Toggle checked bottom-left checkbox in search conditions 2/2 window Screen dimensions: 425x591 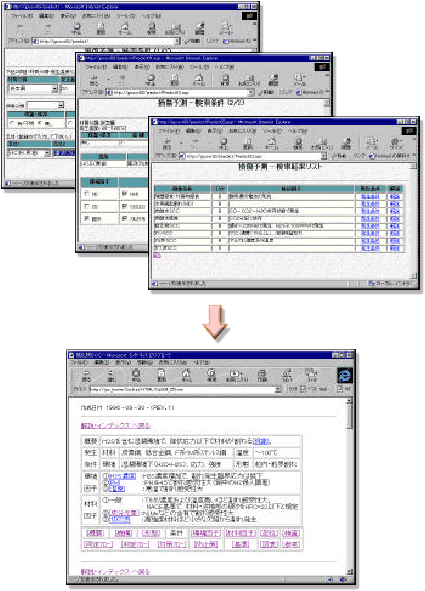point(87,218)
